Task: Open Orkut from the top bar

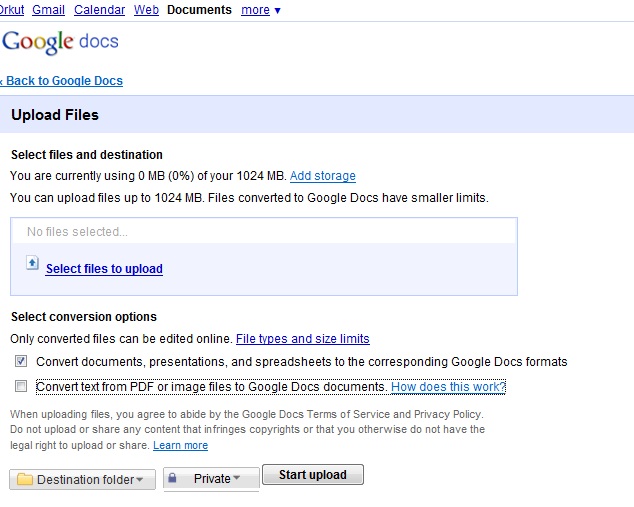Action: pyautogui.click(x=12, y=10)
